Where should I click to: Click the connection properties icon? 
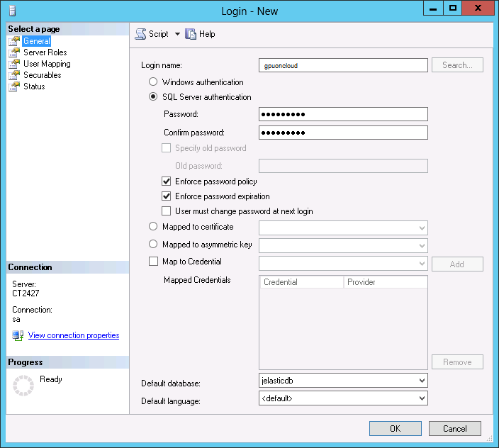point(18,335)
